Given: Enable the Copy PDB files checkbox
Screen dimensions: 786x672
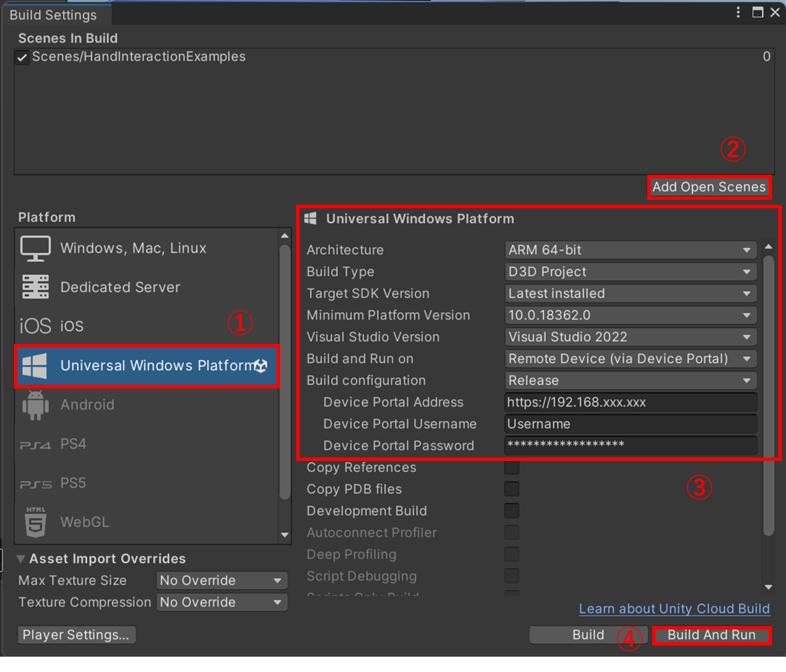Looking at the screenshot, I should [x=511, y=489].
